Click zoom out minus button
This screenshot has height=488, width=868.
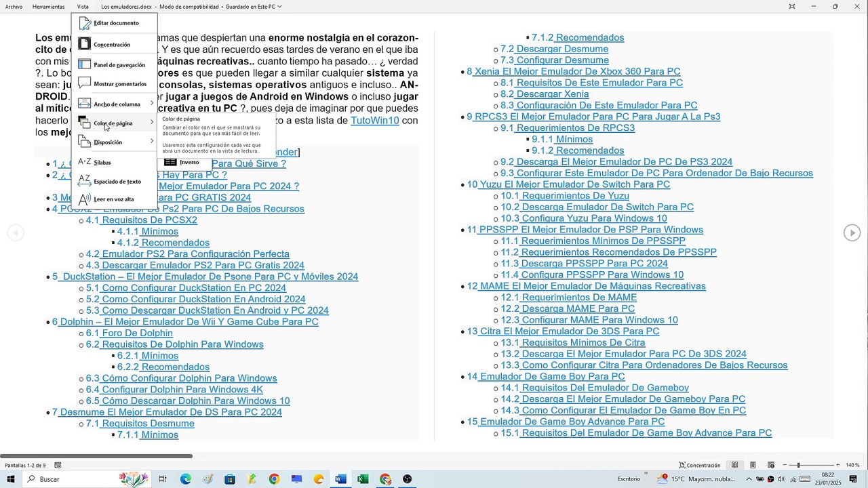tap(784, 465)
